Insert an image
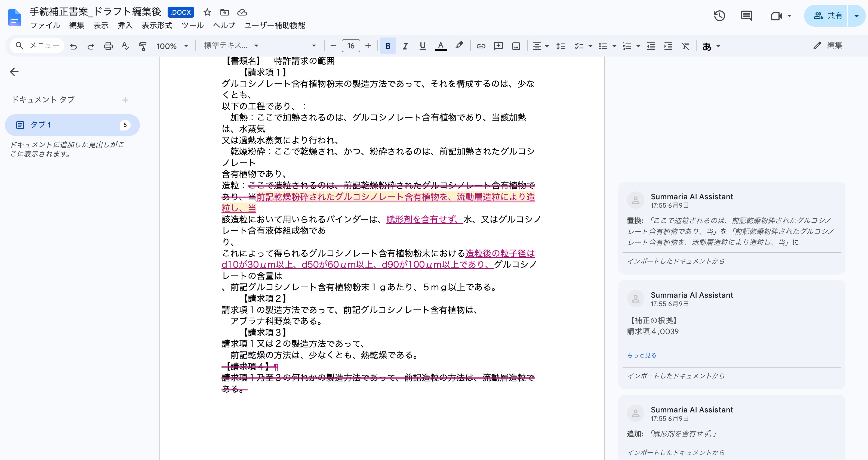The width and height of the screenshot is (868, 460). pos(516,46)
